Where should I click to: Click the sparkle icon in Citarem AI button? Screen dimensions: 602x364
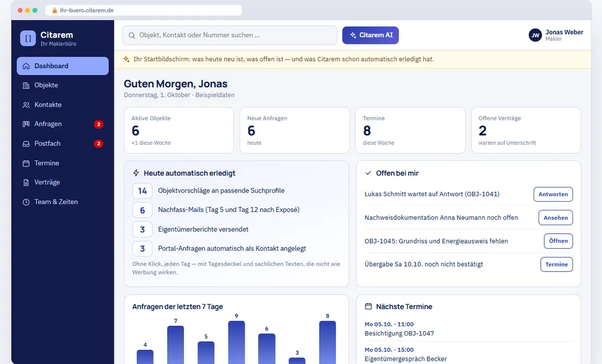tap(353, 36)
